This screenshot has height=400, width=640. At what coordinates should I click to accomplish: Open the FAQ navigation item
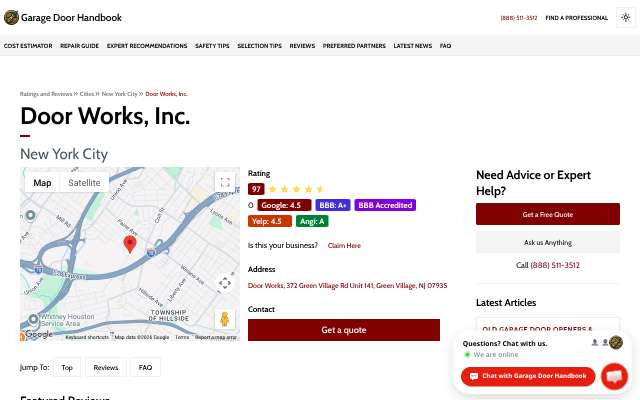pos(445,46)
